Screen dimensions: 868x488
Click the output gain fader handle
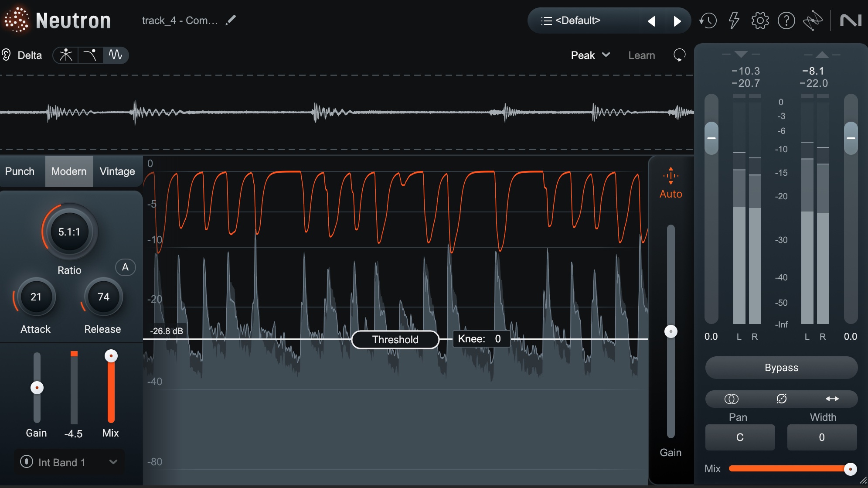coord(851,138)
